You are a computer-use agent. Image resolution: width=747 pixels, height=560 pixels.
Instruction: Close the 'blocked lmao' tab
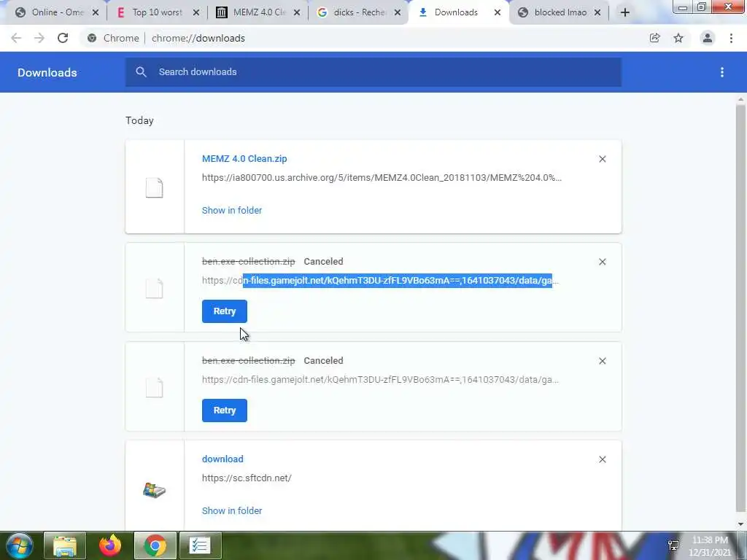597,13
